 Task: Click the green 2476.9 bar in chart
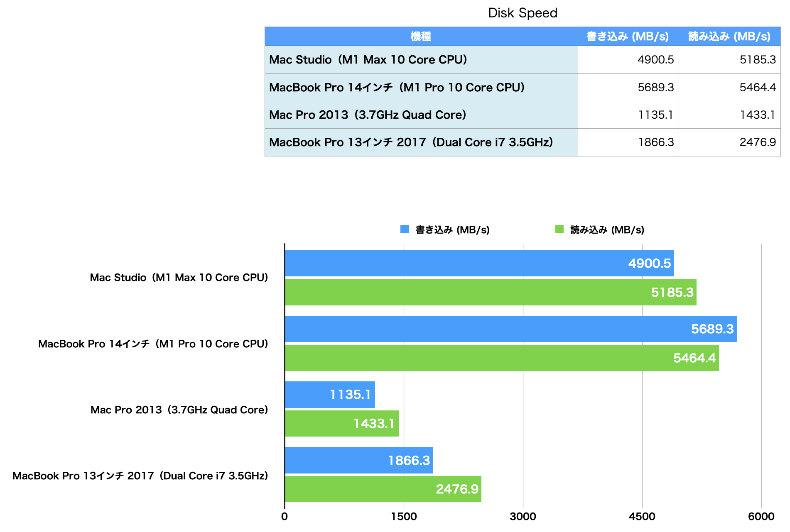click(x=383, y=489)
